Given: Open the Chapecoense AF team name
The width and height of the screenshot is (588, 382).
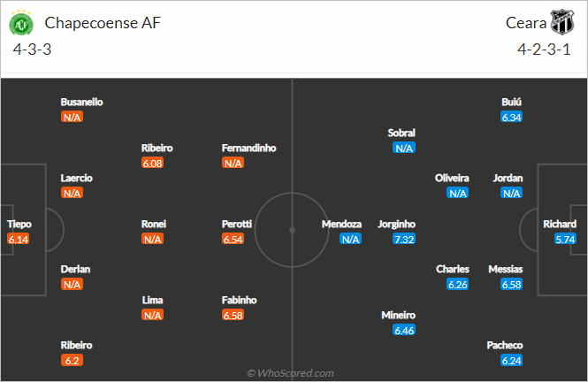Looking at the screenshot, I should pyautogui.click(x=103, y=23).
